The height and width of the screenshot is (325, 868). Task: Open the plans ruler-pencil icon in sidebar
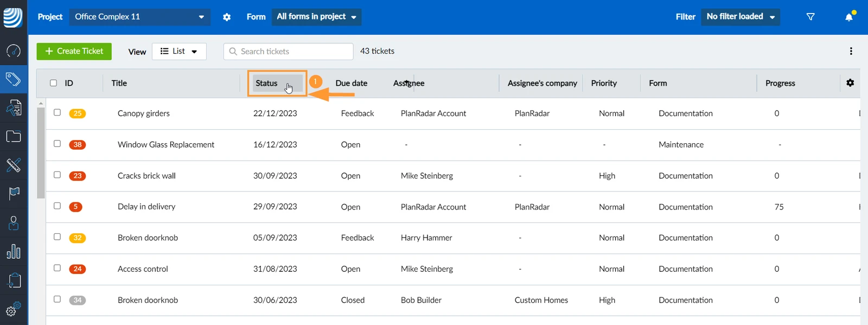click(14, 165)
